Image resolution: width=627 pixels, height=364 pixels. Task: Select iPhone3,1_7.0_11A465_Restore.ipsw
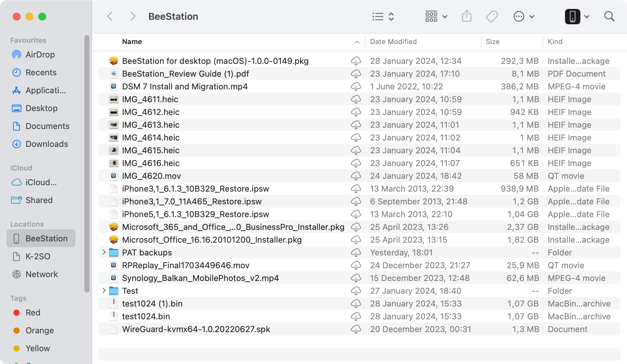[x=360, y=201]
